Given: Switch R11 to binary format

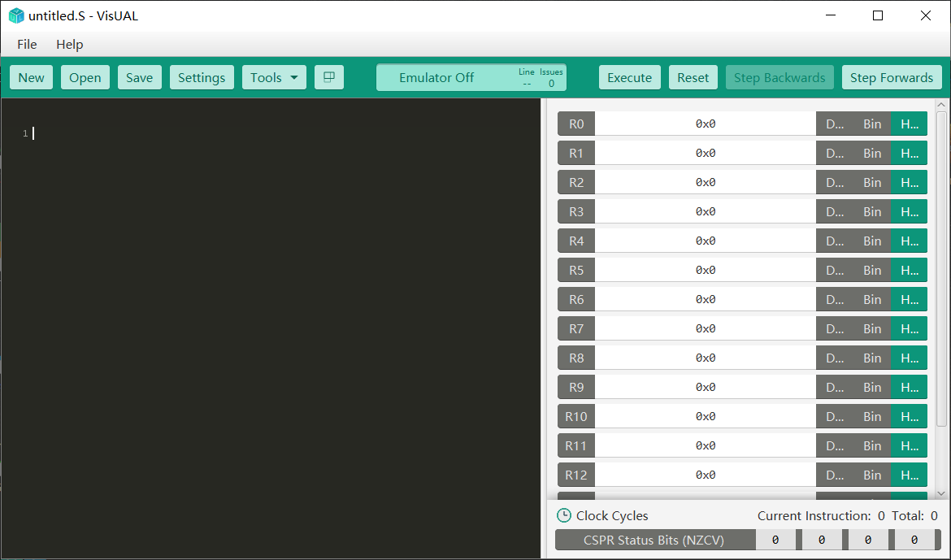Looking at the screenshot, I should click(872, 445).
